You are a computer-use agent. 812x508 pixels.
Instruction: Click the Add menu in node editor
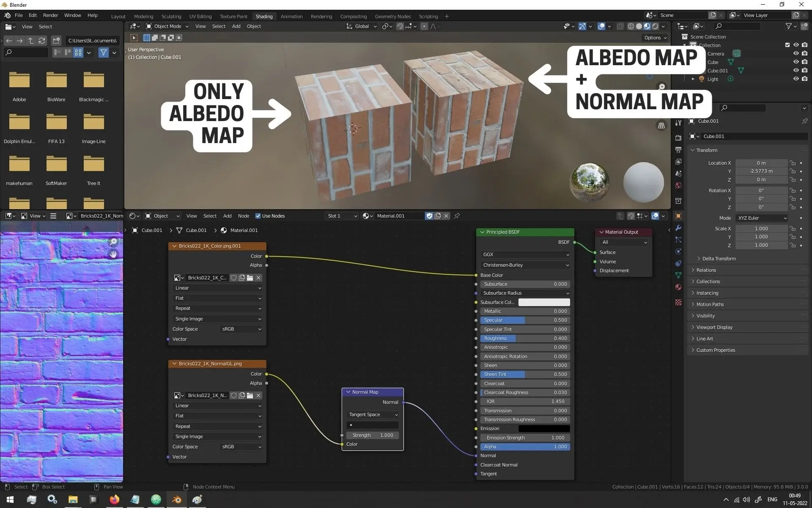pos(228,215)
